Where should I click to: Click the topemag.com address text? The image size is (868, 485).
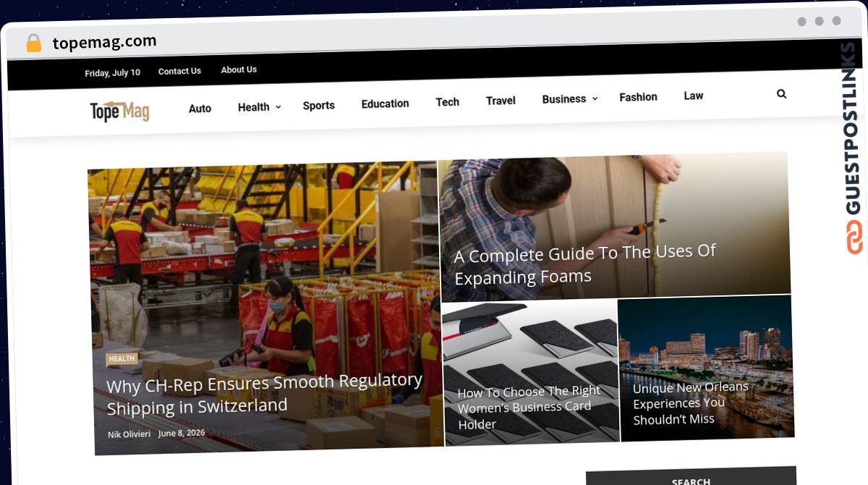pyautogui.click(x=104, y=42)
